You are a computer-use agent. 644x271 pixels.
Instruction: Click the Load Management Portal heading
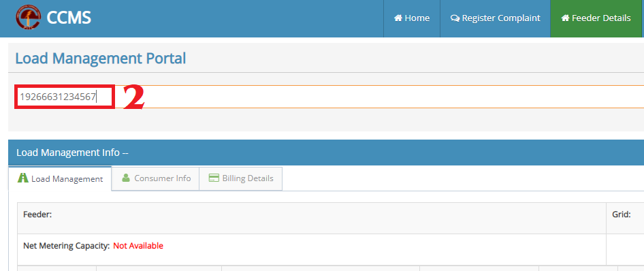pyautogui.click(x=101, y=59)
